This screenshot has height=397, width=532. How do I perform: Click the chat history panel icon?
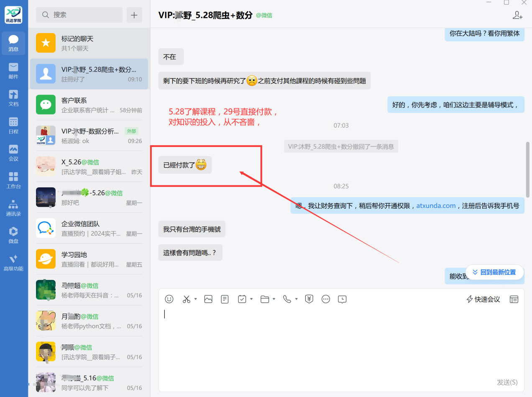514,299
